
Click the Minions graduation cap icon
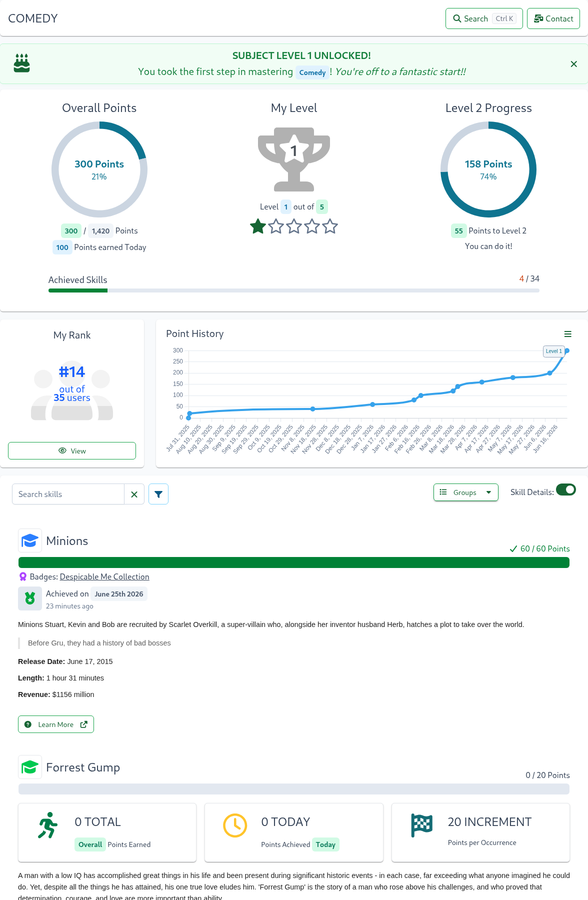(x=30, y=540)
